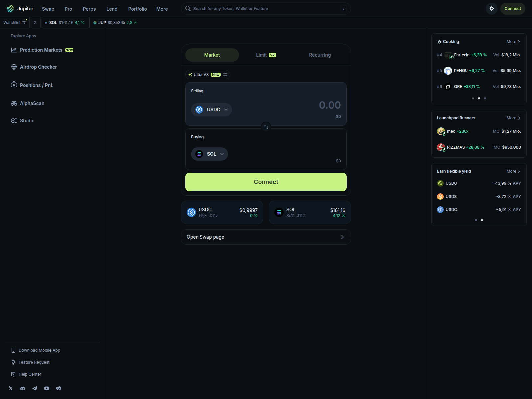The height and width of the screenshot is (399, 532).
Task: Click the Download Mobile App phone icon
Action: (x=13, y=350)
